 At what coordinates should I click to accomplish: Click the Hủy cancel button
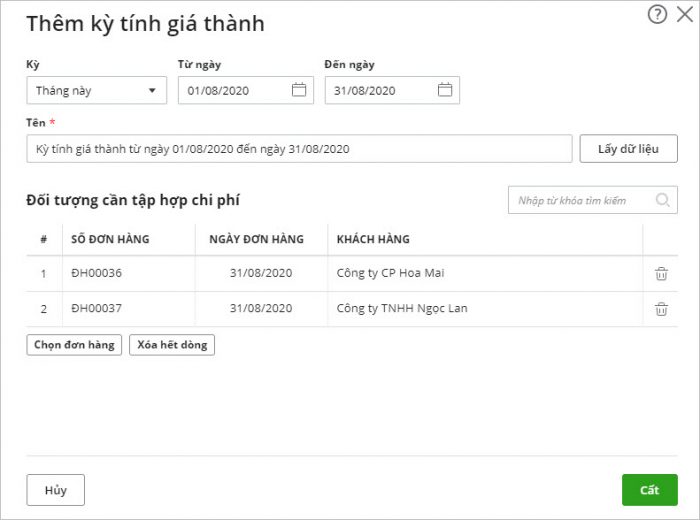pyautogui.click(x=55, y=490)
